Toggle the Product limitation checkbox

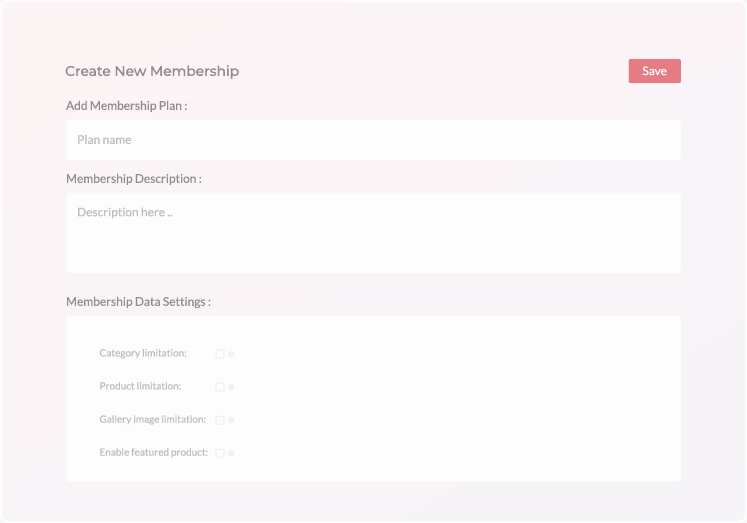pyautogui.click(x=220, y=387)
